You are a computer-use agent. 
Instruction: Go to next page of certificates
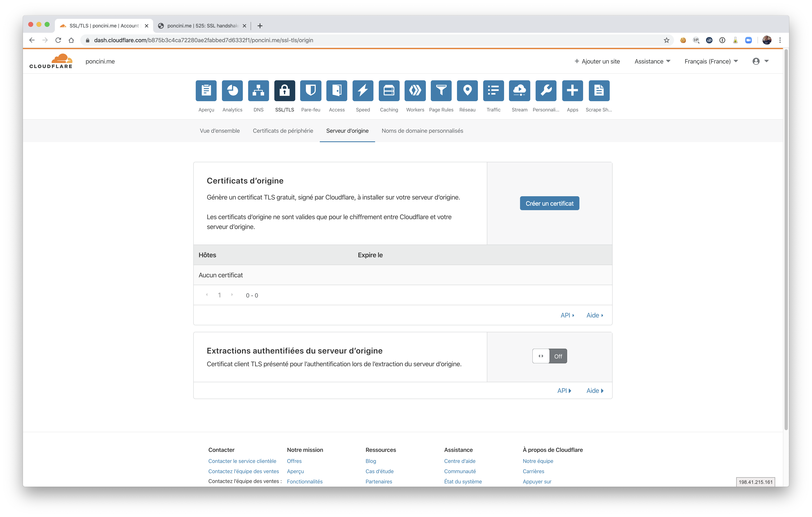[232, 295]
